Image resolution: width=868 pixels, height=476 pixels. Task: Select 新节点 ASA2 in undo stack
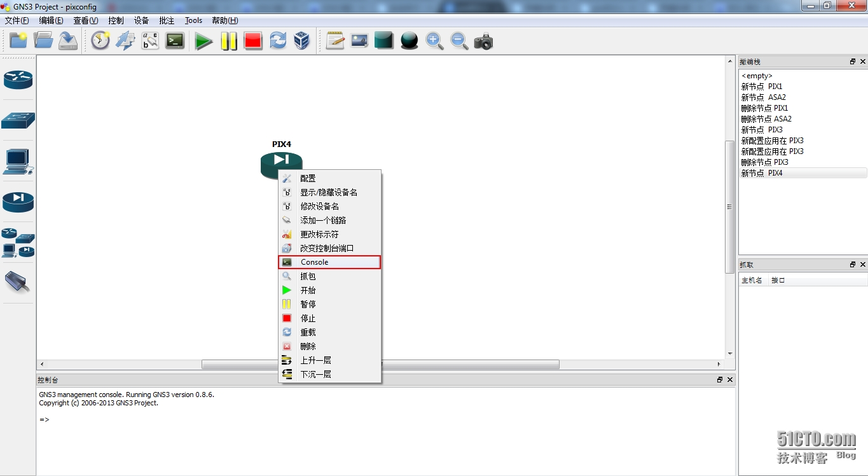click(803, 97)
